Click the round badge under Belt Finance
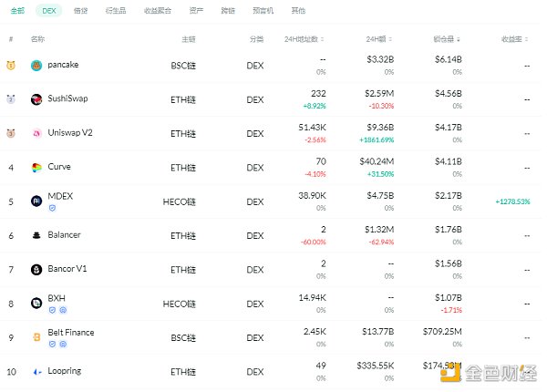This screenshot has height=392, width=547. [63, 345]
